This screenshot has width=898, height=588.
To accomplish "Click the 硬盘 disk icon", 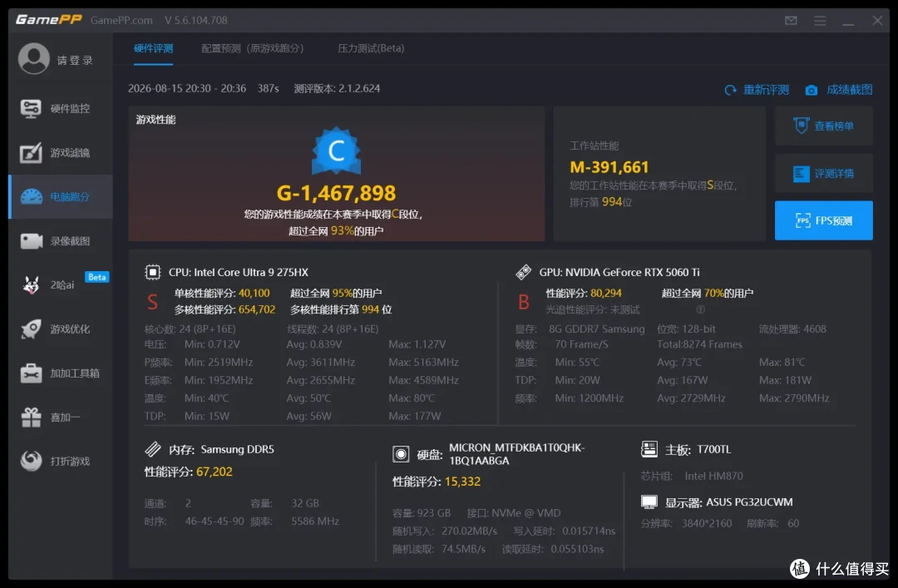I will coord(401,454).
